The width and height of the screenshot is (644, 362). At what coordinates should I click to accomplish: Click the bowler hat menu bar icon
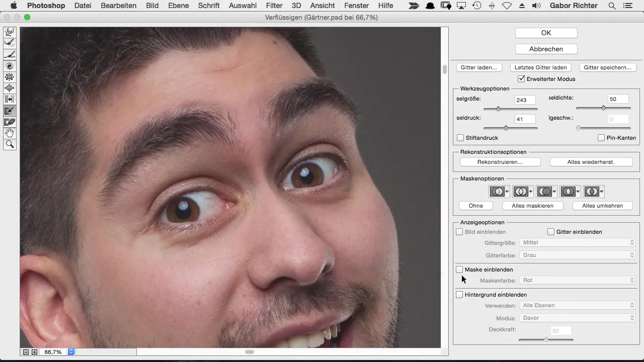[x=430, y=6]
